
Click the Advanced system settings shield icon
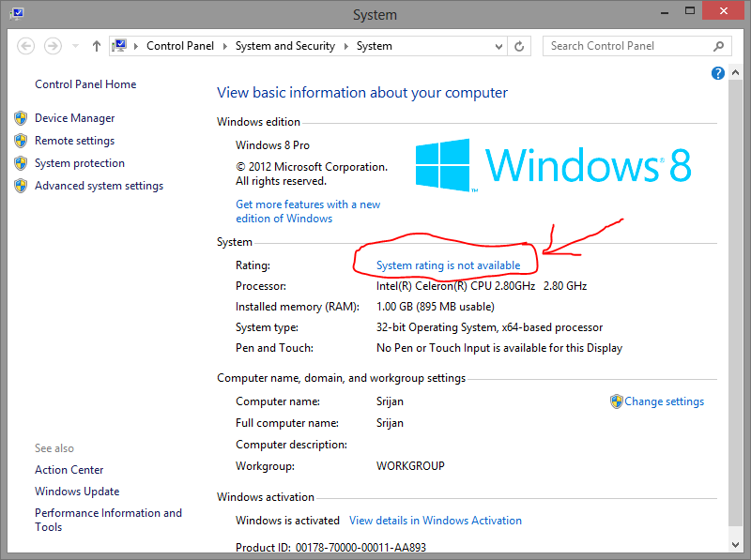tap(21, 185)
